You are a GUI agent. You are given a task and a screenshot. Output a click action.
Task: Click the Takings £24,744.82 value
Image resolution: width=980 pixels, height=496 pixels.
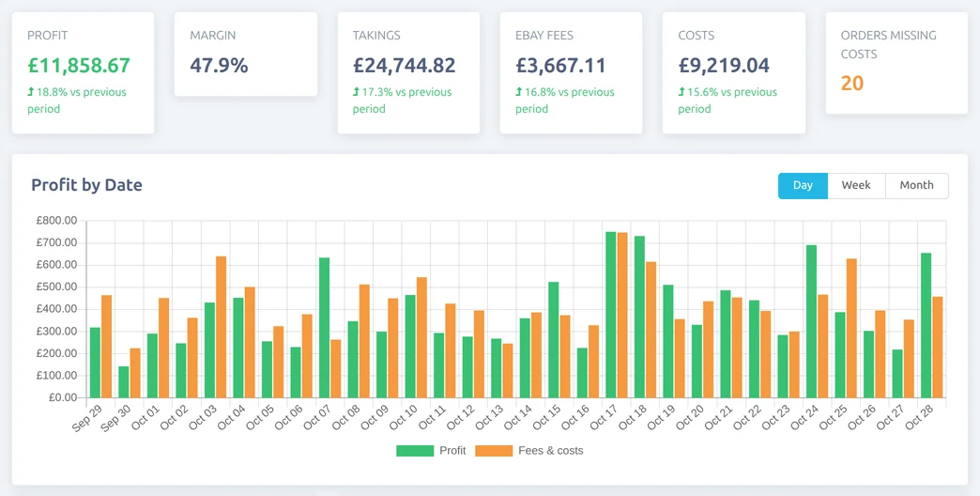pyautogui.click(x=404, y=66)
